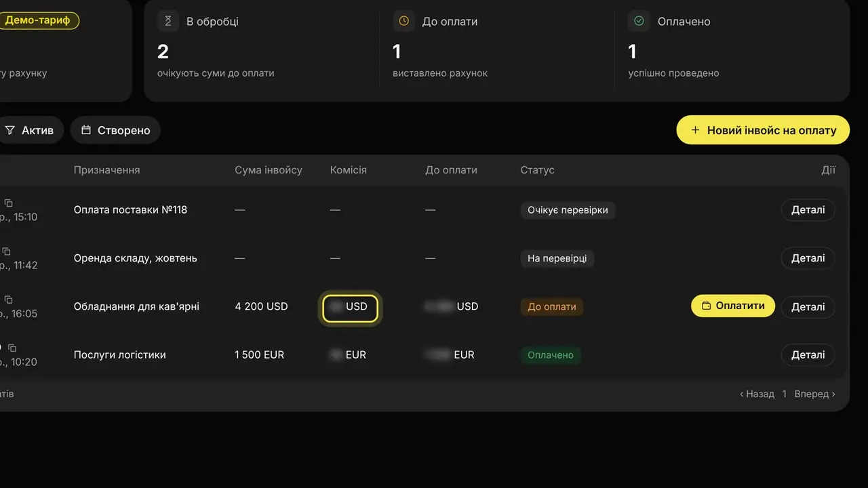Click the highlighted USD commission cell
This screenshot has width=868, height=488.
pos(351,306)
